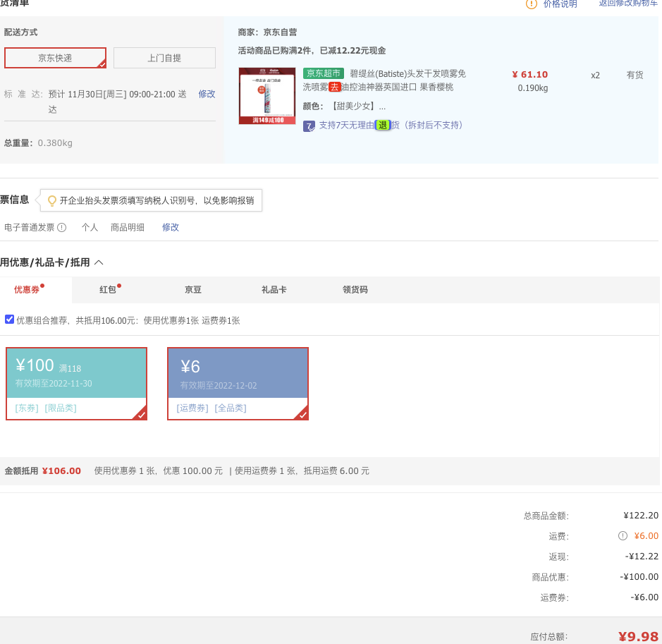Click the total payable ¥9.98

[x=638, y=636]
